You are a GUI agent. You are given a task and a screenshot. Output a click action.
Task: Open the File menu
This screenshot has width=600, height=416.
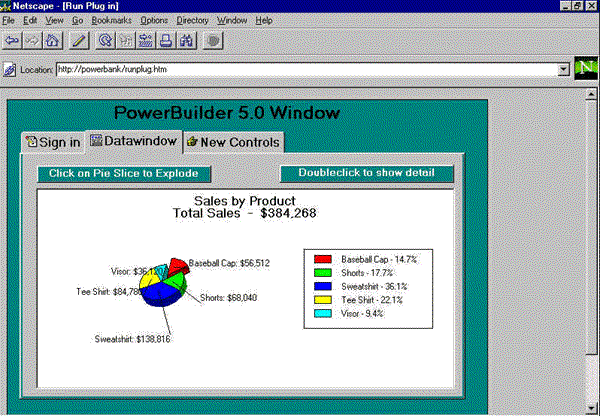8,21
